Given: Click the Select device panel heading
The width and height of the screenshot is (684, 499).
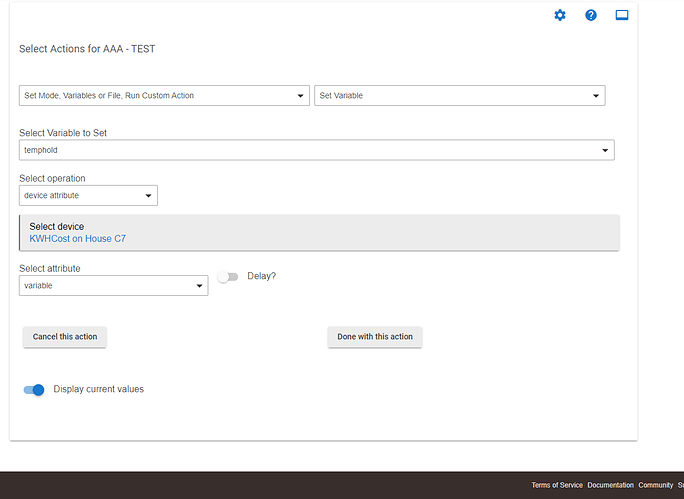Looking at the screenshot, I should [x=57, y=226].
